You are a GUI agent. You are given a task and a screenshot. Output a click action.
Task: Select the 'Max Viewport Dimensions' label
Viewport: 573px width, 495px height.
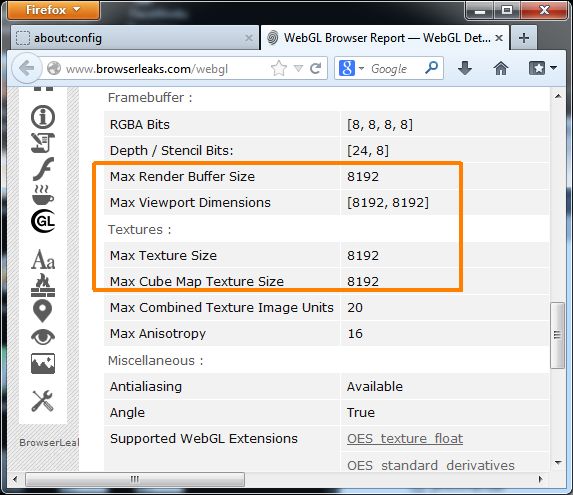pos(190,202)
